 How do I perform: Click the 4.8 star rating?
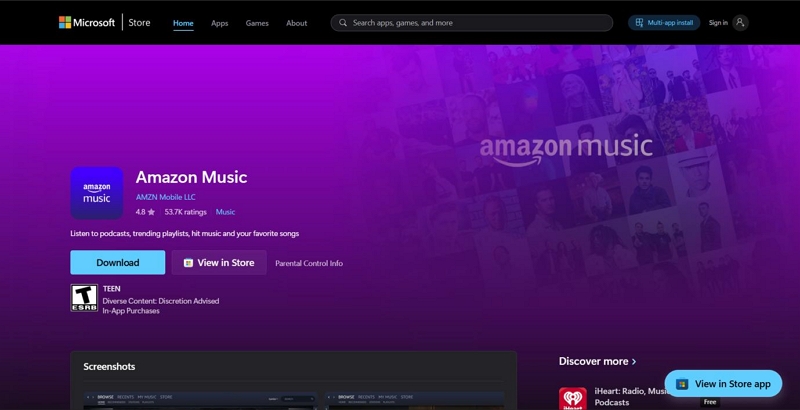(x=145, y=212)
